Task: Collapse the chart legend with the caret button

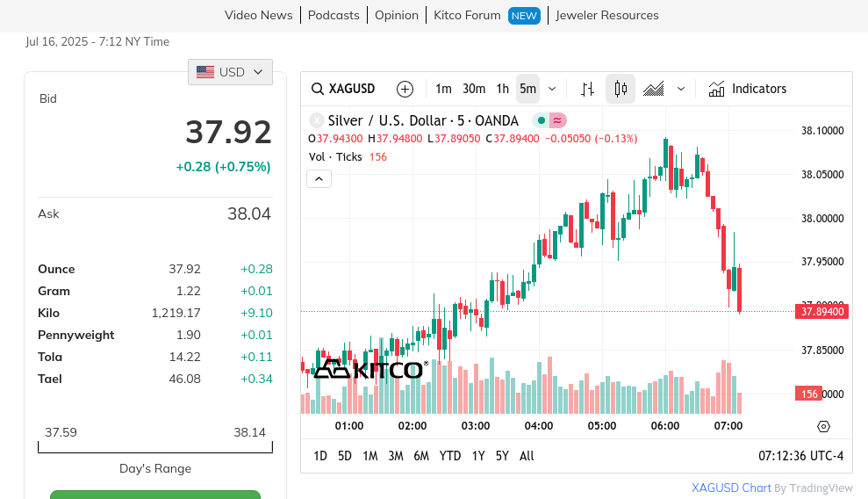Action: coord(319,179)
